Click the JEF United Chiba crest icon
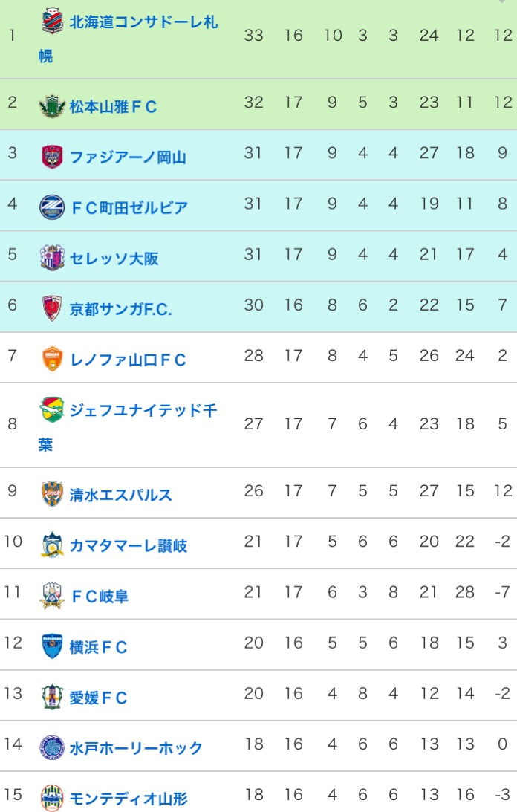 pyautogui.click(x=52, y=409)
